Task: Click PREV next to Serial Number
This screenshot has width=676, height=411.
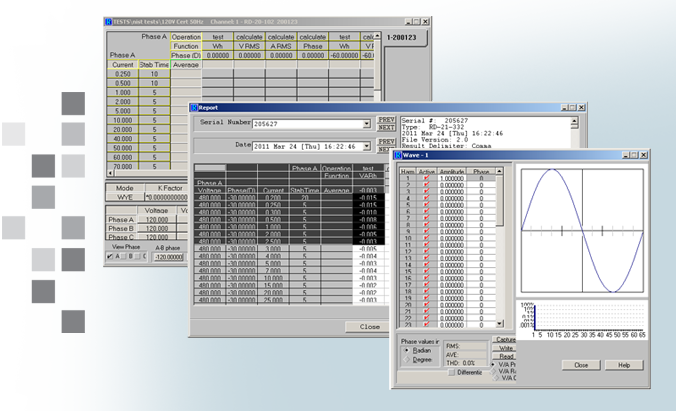Action: (386, 119)
